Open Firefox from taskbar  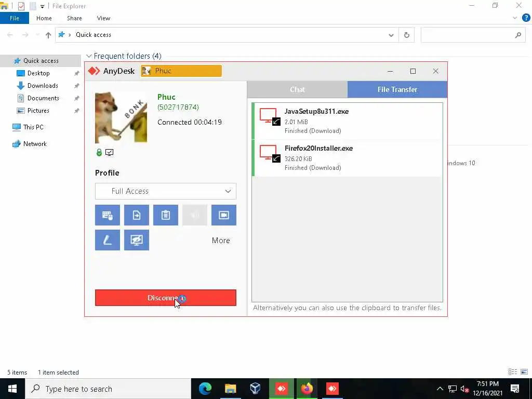[307, 389]
